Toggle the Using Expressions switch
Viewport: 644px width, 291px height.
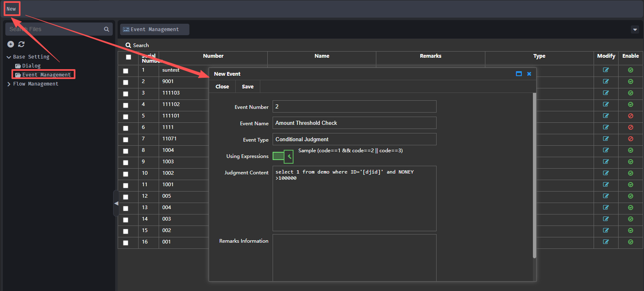(283, 156)
